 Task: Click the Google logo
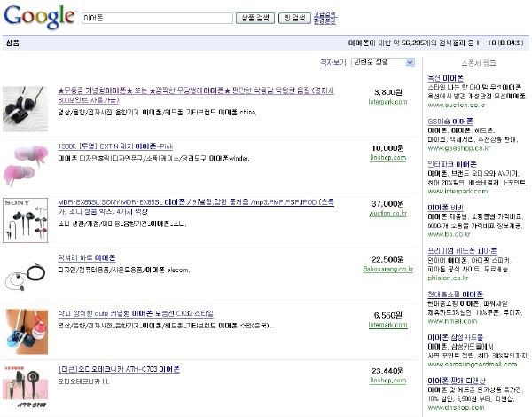[39, 17]
